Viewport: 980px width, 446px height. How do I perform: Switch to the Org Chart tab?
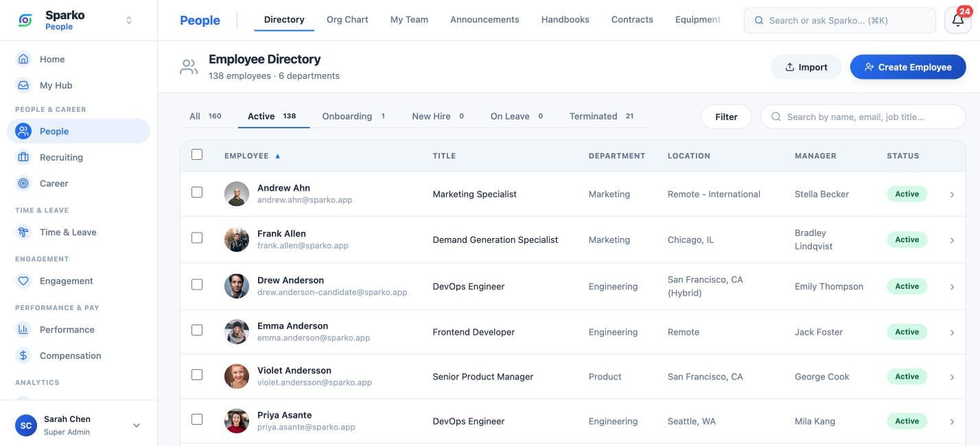click(x=347, y=19)
